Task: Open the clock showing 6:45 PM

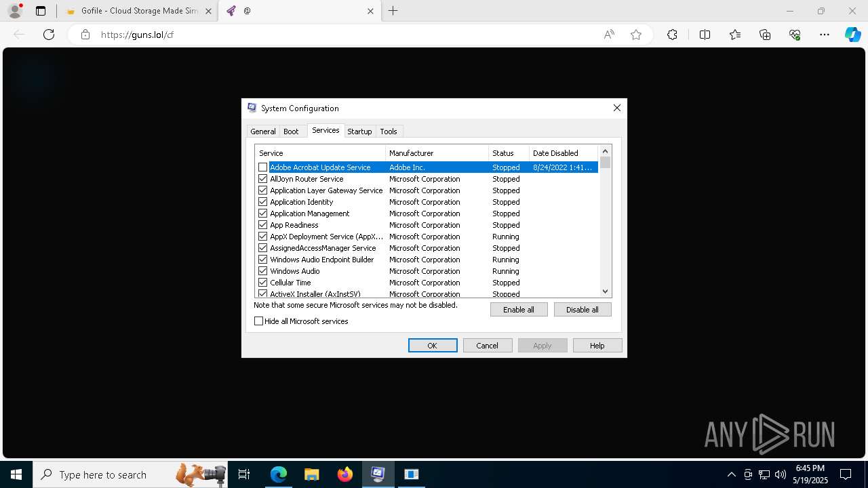Action: point(810,474)
